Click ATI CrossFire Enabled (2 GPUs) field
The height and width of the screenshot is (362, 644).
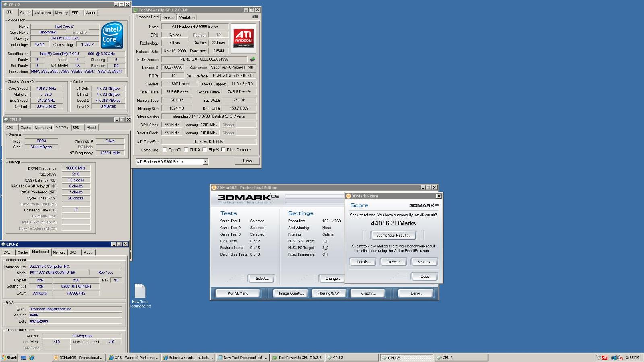click(x=209, y=141)
